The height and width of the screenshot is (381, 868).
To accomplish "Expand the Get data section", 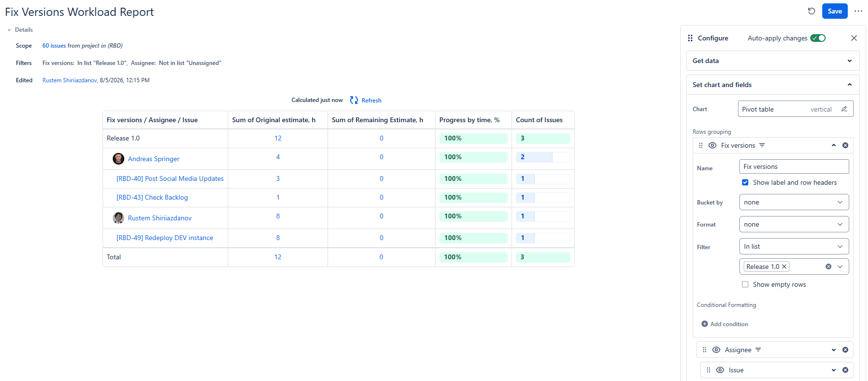I will click(773, 61).
